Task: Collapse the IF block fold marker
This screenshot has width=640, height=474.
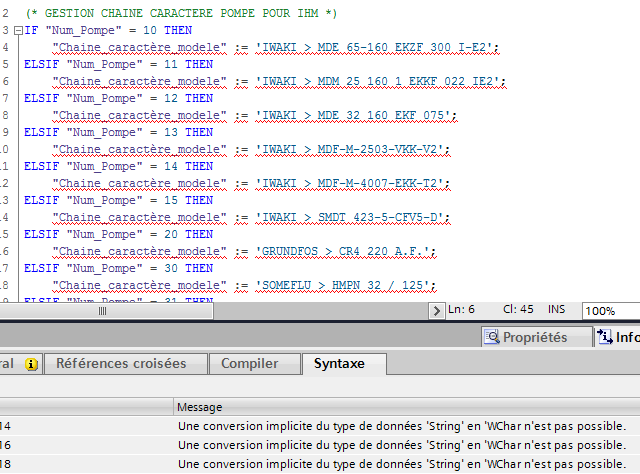Action: 18,30
